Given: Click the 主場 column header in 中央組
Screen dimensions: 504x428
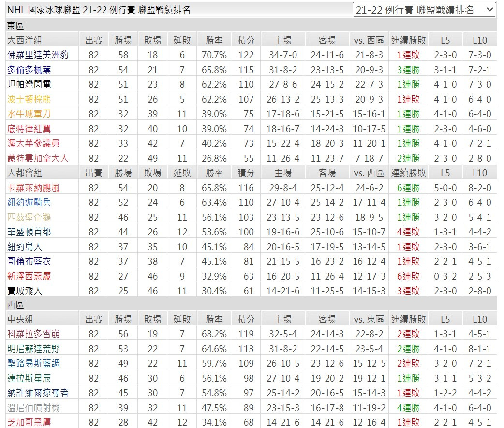Looking at the screenshot, I should coord(283,319).
